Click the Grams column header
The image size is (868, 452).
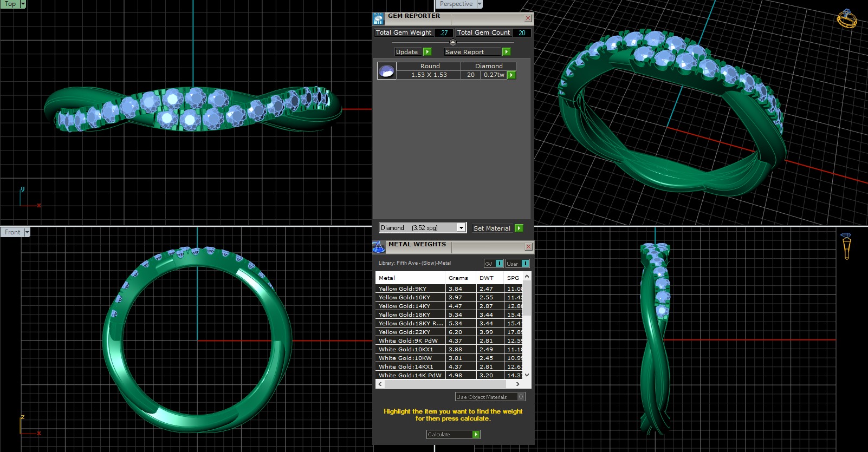coord(461,278)
